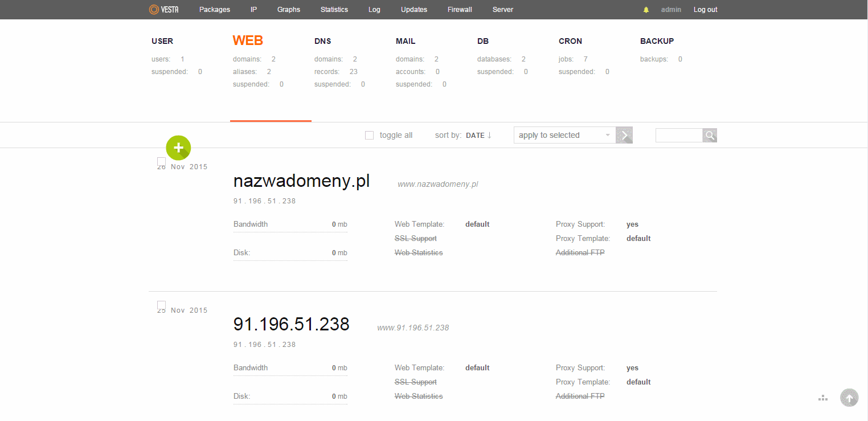The image size is (868, 421).
Task: Switch to BACKUP tab
Action: point(657,41)
